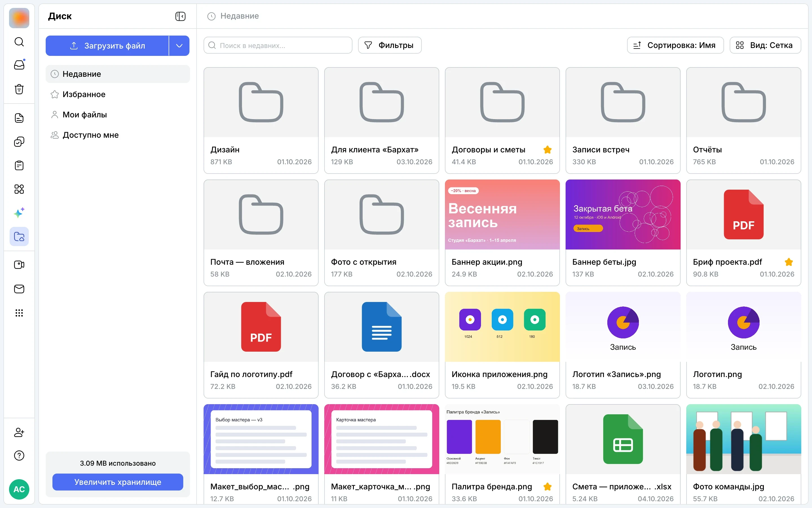Select the Disk folder-cloud icon in the rail
Screen dimensions: 812x508
click(x=19, y=237)
